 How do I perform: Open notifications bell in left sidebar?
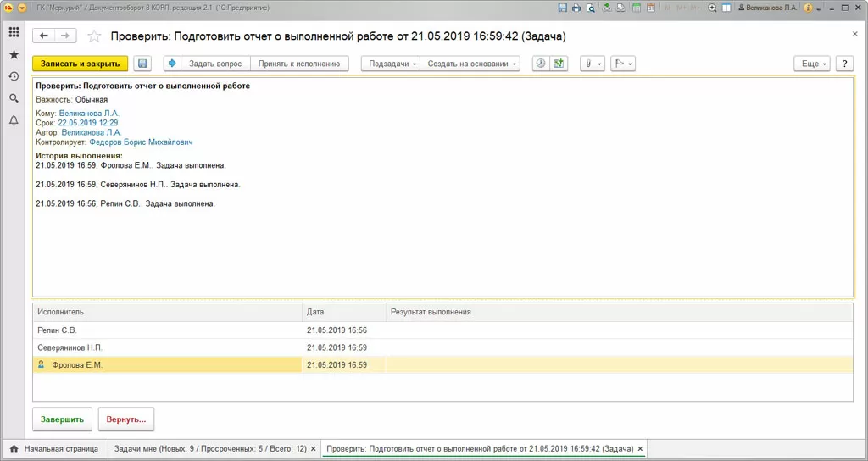pos(14,120)
